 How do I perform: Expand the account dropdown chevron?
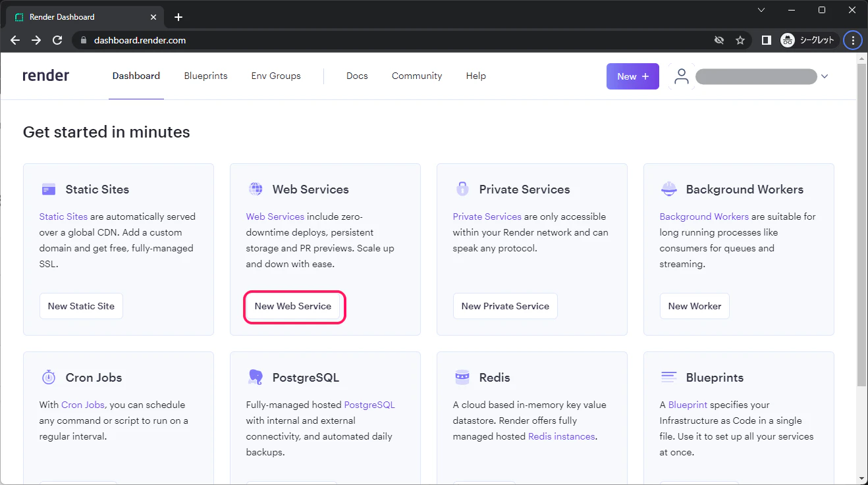pos(824,76)
